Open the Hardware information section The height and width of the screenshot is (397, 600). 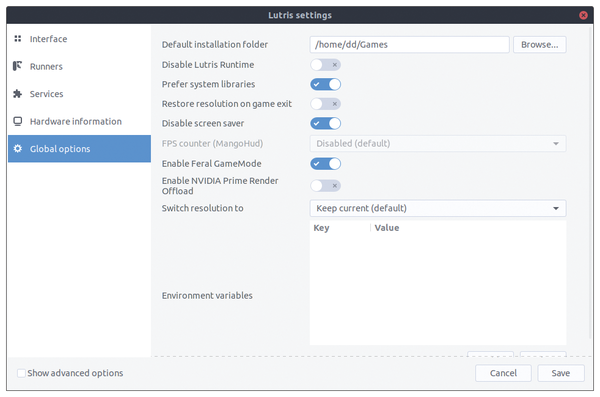coord(80,121)
